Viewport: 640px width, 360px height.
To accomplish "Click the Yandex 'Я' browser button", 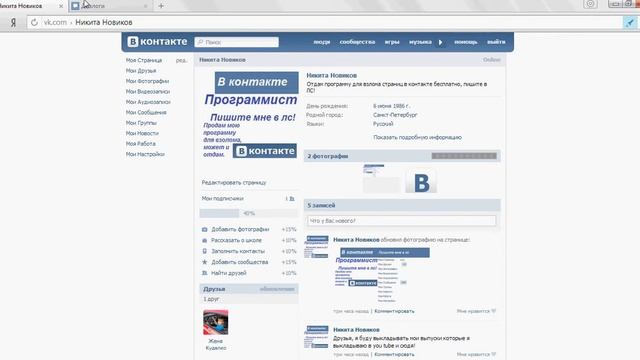I will 13,22.
